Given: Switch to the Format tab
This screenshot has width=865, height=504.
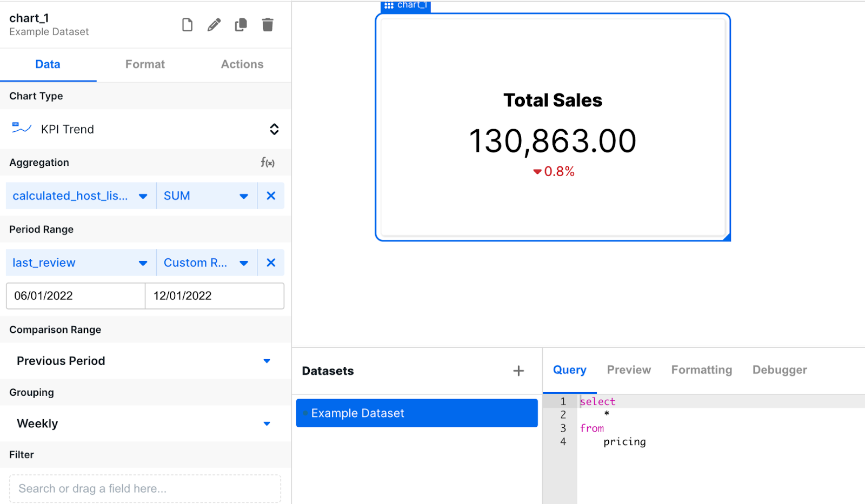Looking at the screenshot, I should pyautogui.click(x=144, y=64).
